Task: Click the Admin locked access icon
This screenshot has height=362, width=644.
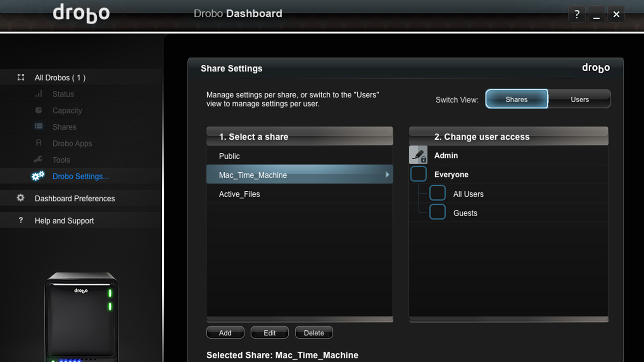Action: tap(418, 155)
